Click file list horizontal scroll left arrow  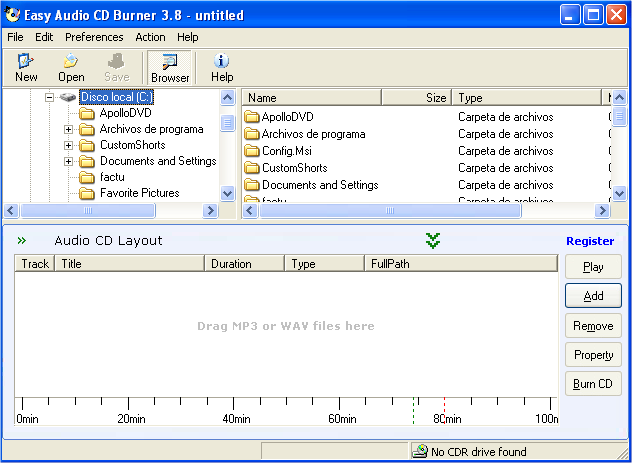(x=249, y=210)
